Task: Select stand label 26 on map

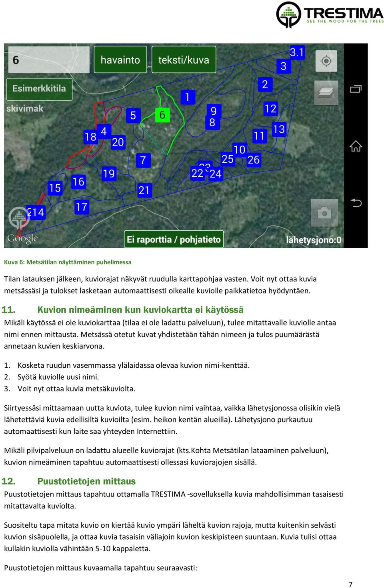Action: pyautogui.click(x=254, y=160)
